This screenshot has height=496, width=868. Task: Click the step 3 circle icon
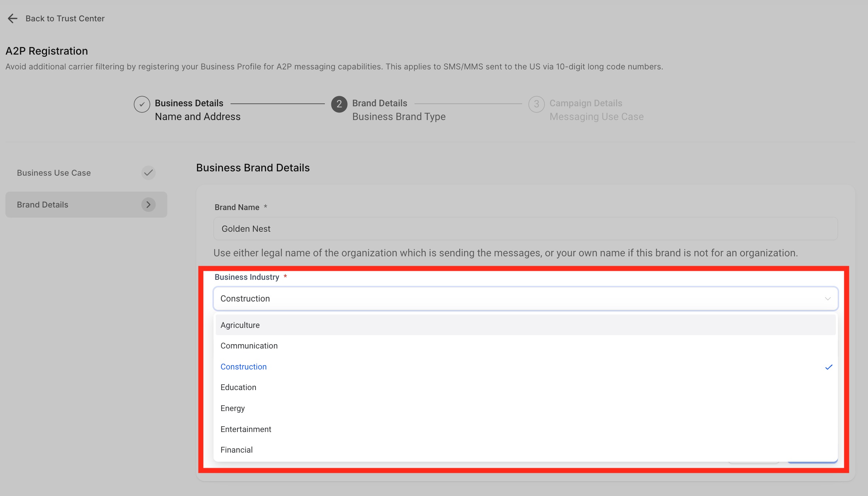click(x=536, y=104)
